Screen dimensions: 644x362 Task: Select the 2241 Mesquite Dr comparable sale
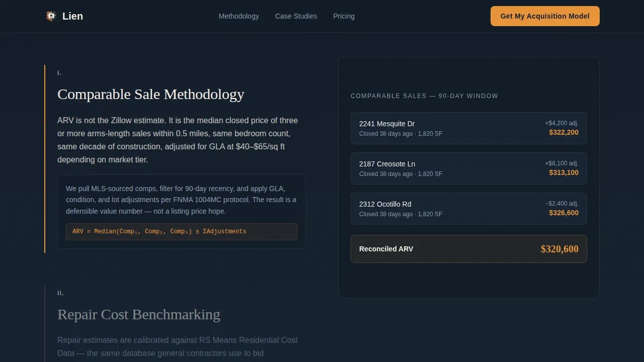[x=469, y=128]
